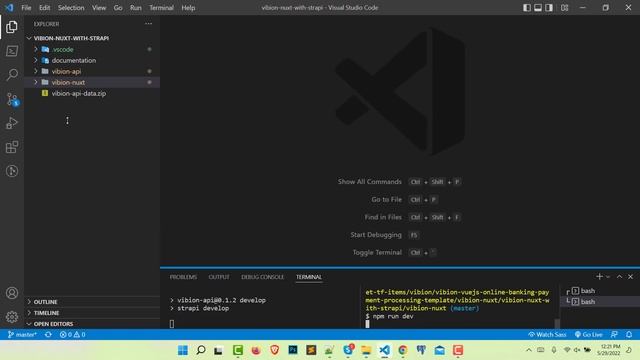Open errors and warnings status indicator

coord(72,334)
